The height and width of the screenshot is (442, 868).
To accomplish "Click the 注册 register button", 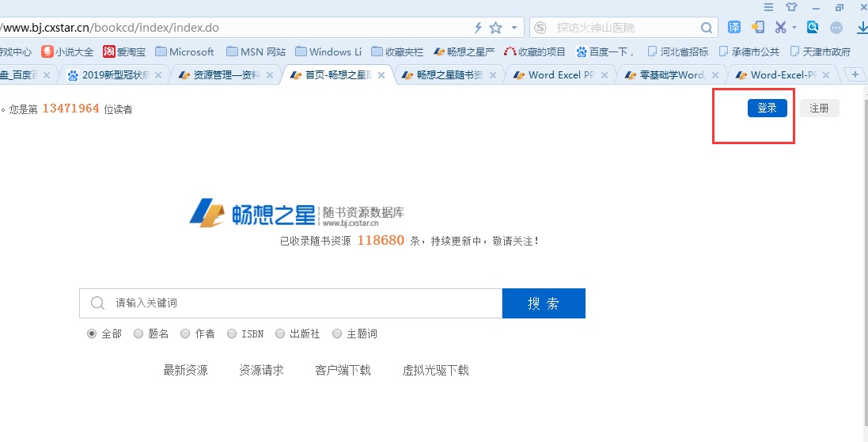I will click(819, 108).
